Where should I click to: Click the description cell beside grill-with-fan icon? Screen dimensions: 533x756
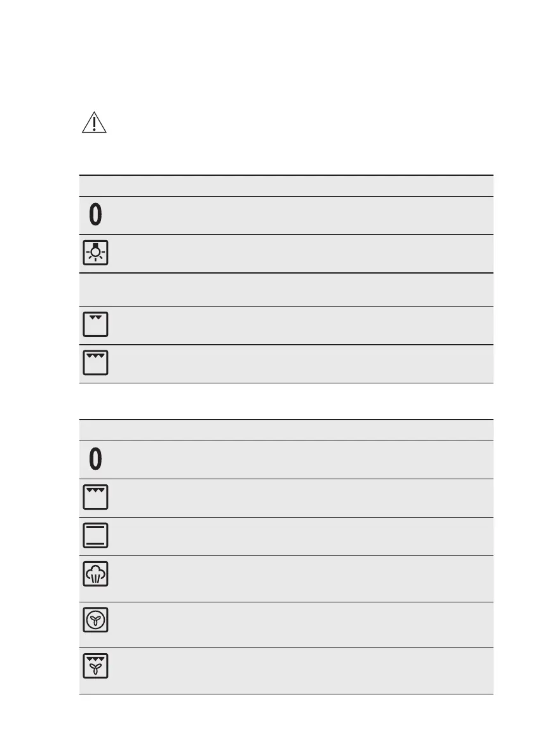pyautogui.click(x=303, y=671)
